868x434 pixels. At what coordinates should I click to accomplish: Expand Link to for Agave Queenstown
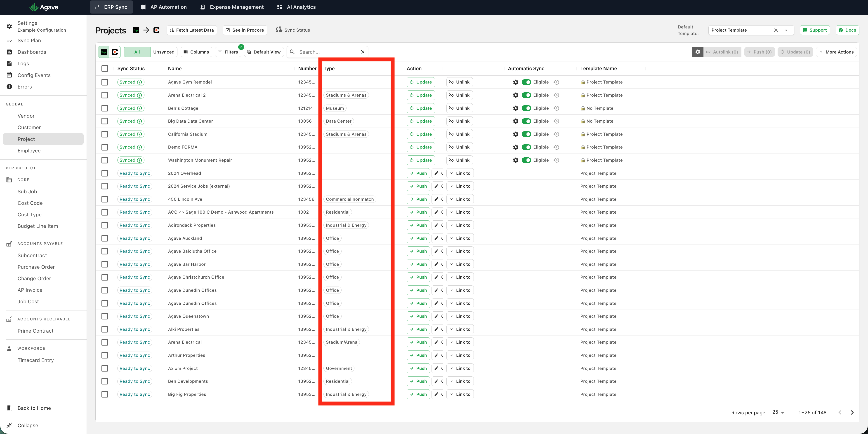click(460, 316)
